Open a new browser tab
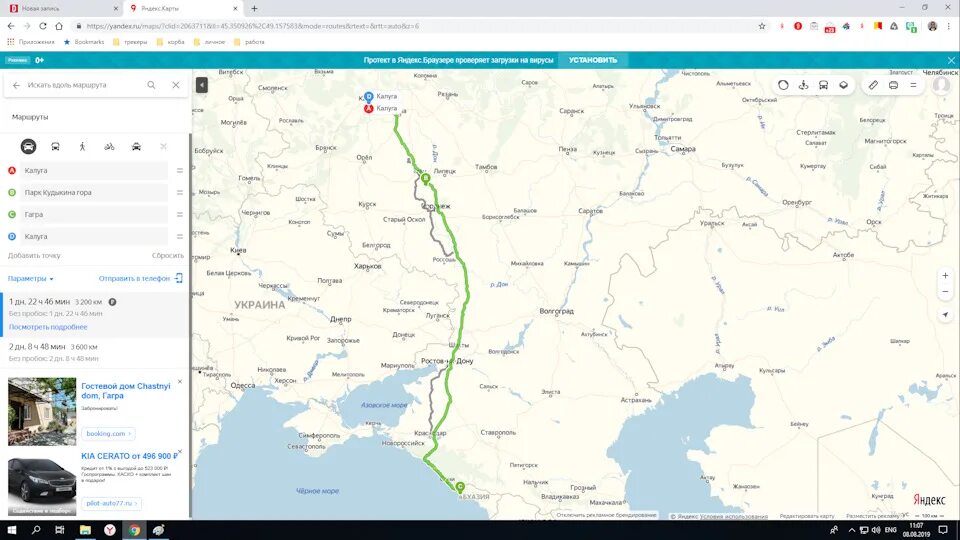Viewport: 960px width, 540px height. tap(254, 9)
